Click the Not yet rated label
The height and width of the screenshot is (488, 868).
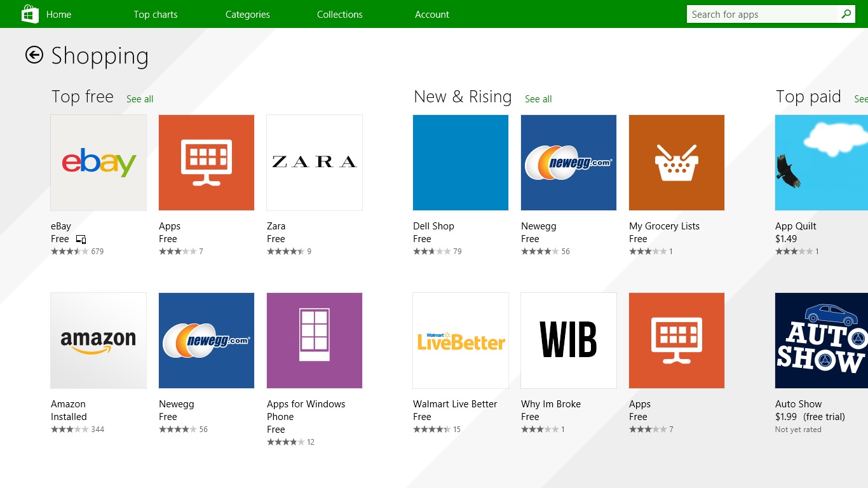coord(798,430)
